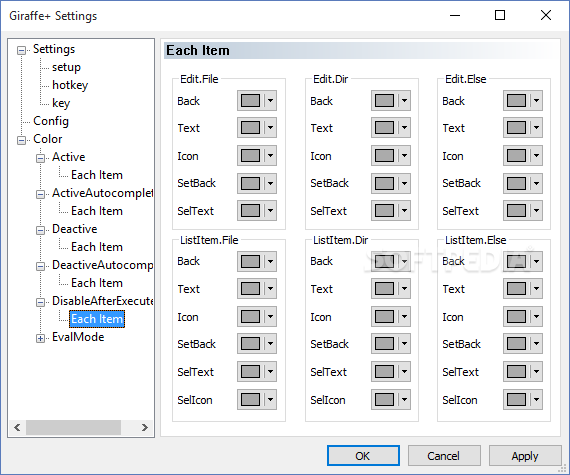Open Edit.Else Icon color dropdown arrow

pyautogui.click(x=537, y=156)
